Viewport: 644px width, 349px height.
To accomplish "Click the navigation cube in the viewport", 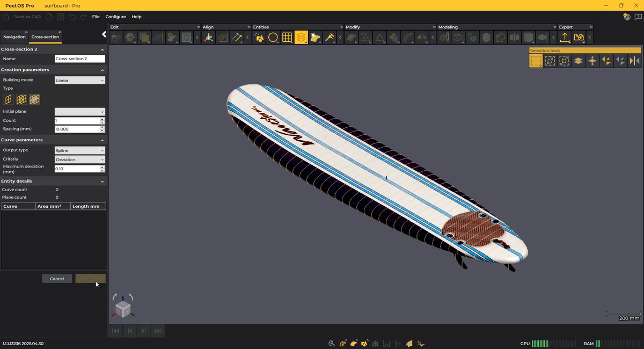I will [x=123, y=307].
